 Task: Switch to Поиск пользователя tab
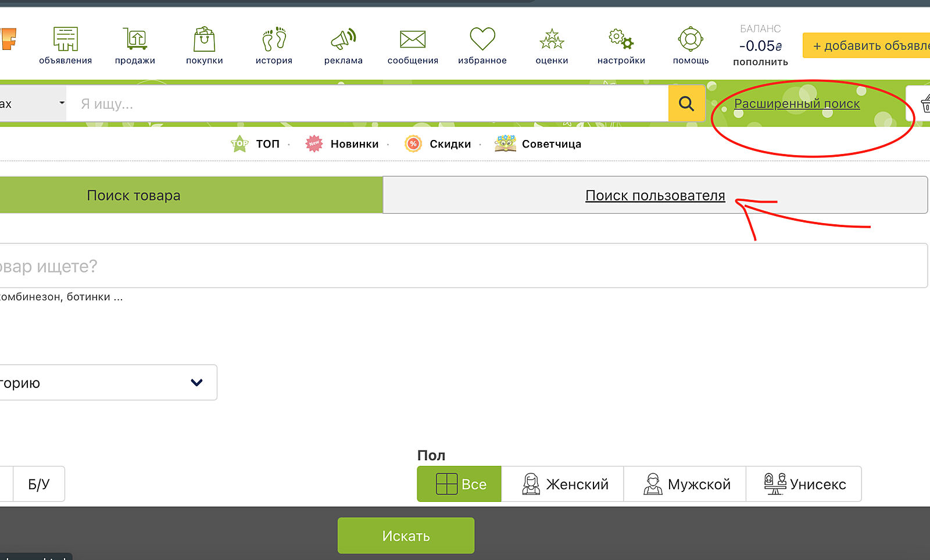coord(655,196)
